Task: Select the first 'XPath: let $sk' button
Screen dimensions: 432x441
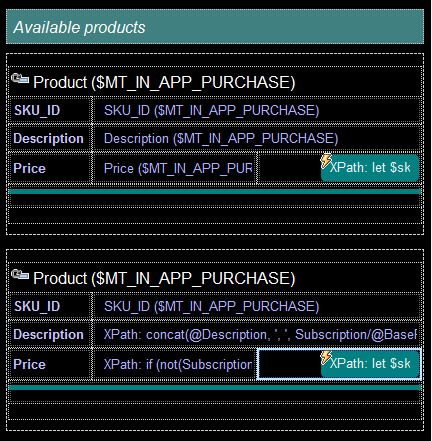Action: point(370,168)
